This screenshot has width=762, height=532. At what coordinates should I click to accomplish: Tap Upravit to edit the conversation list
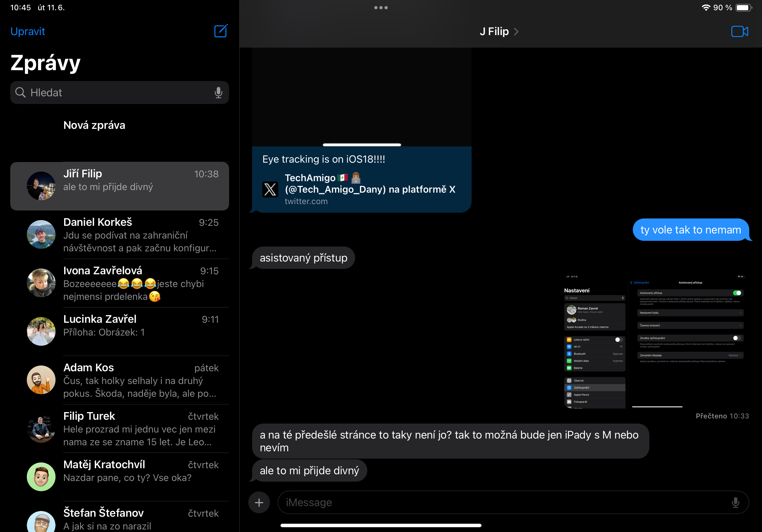coord(28,31)
